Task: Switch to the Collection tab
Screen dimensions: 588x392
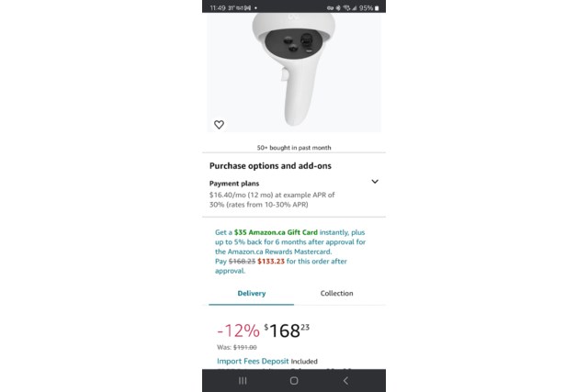Action: click(x=336, y=294)
